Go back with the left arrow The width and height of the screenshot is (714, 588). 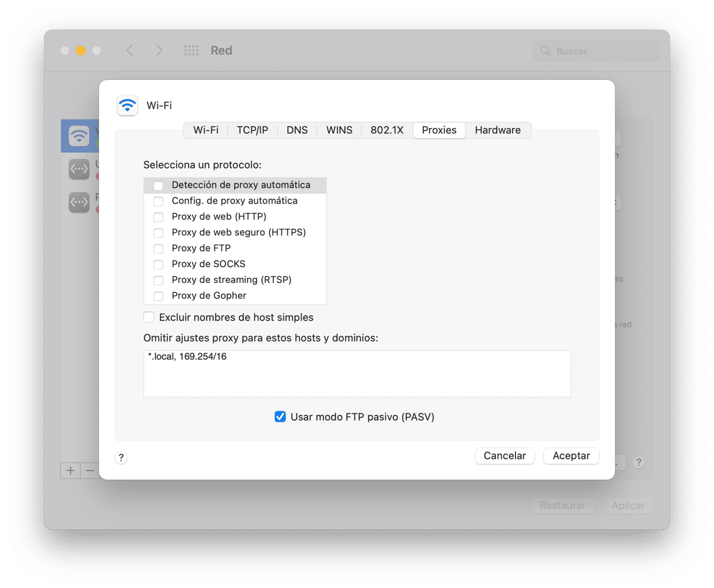(130, 50)
